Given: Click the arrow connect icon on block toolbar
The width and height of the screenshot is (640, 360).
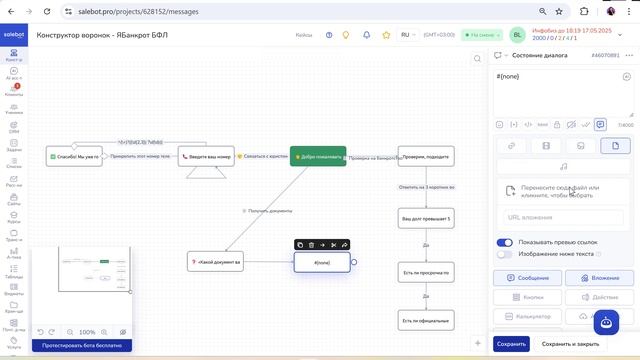Looking at the screenshot, I should pos(322,245).
